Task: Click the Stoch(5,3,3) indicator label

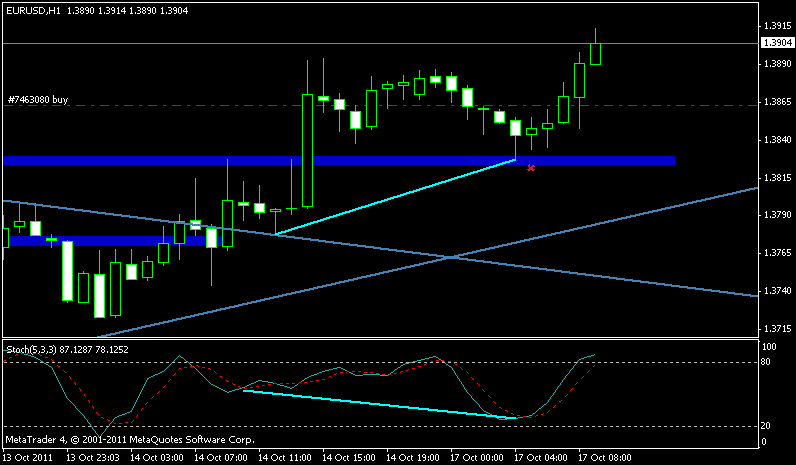Action: (x=31, y=349)
